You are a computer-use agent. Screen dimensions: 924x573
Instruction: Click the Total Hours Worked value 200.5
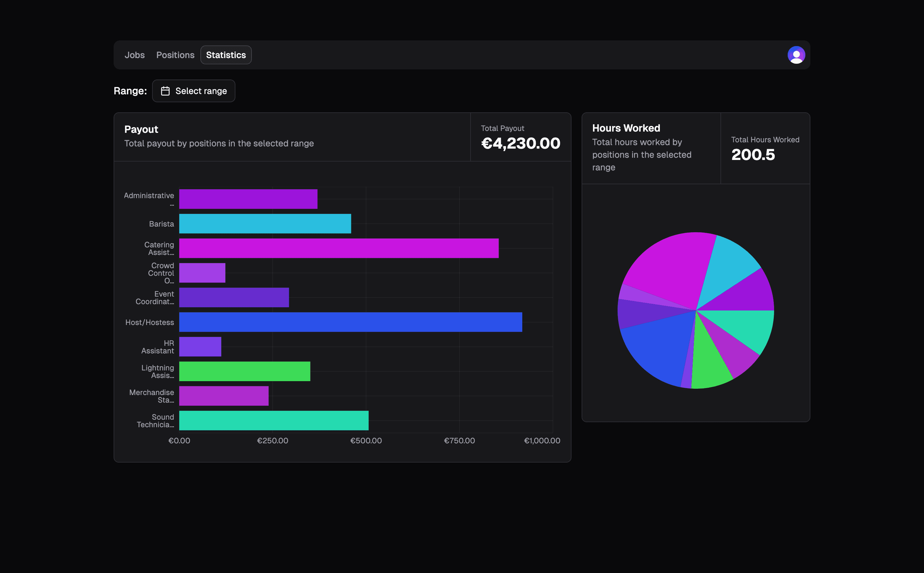[752, 155]
